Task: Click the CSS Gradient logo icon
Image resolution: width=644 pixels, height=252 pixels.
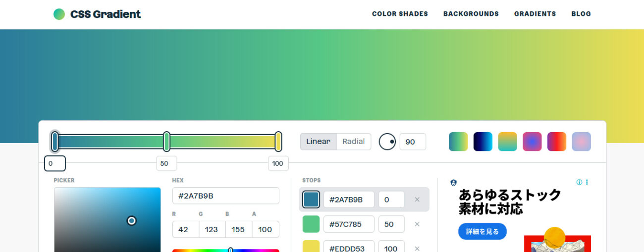Action: click(x=59, y=14)
